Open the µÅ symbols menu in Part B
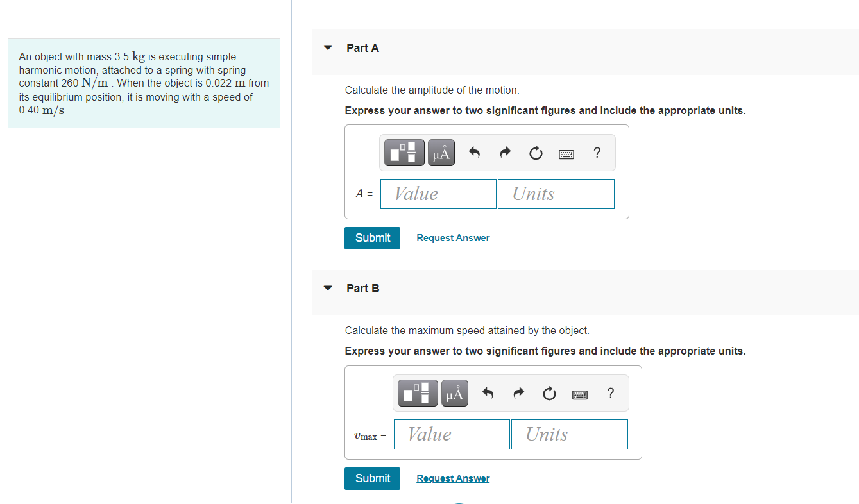 (455, 393)
